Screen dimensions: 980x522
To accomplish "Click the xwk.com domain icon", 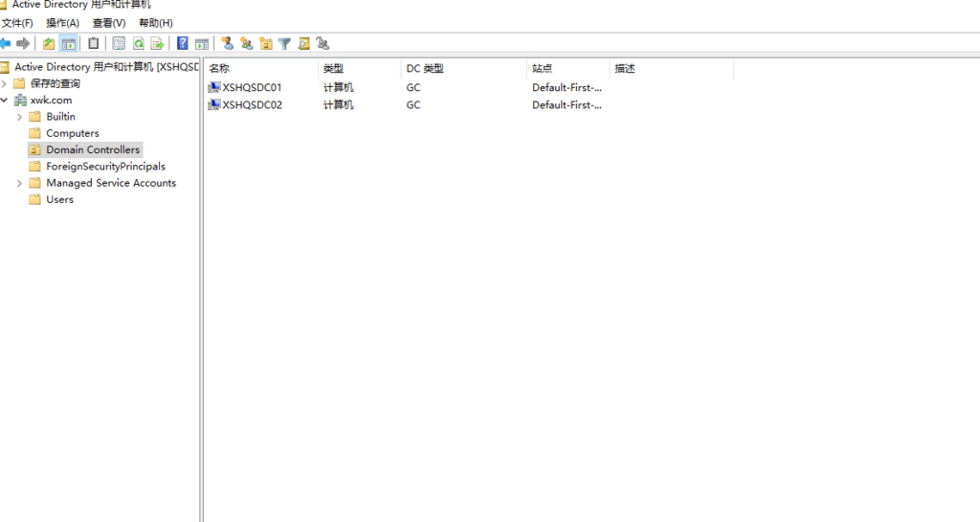I will (x=21, y=100).
